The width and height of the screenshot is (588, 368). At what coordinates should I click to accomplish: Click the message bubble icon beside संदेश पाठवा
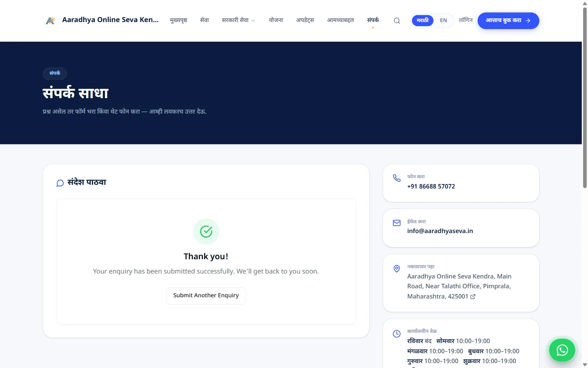point(60,183)
